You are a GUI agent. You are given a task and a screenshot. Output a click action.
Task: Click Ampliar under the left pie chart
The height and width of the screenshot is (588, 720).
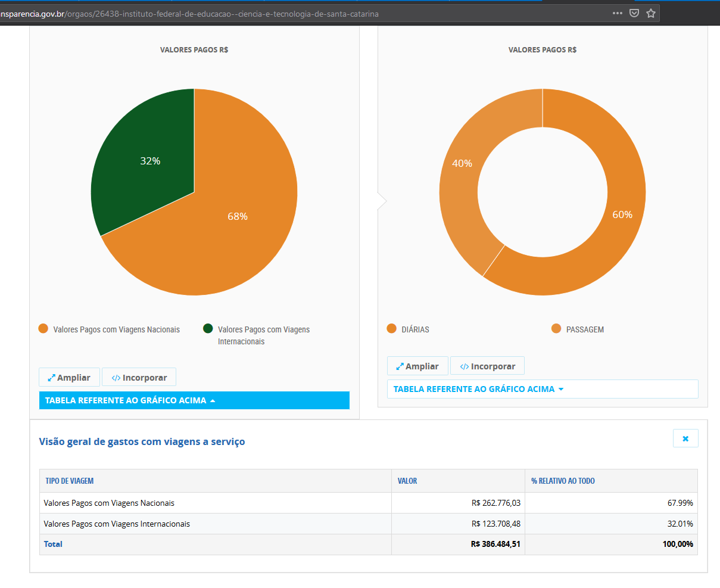(x=69, y=377)
